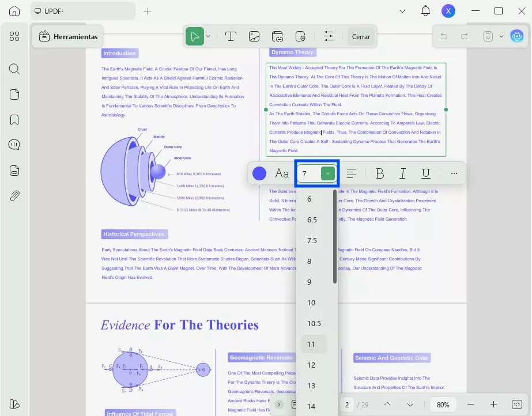Screen dimensions: 532x416
Task: Select the add Text tool
Action: pos(231,36)
